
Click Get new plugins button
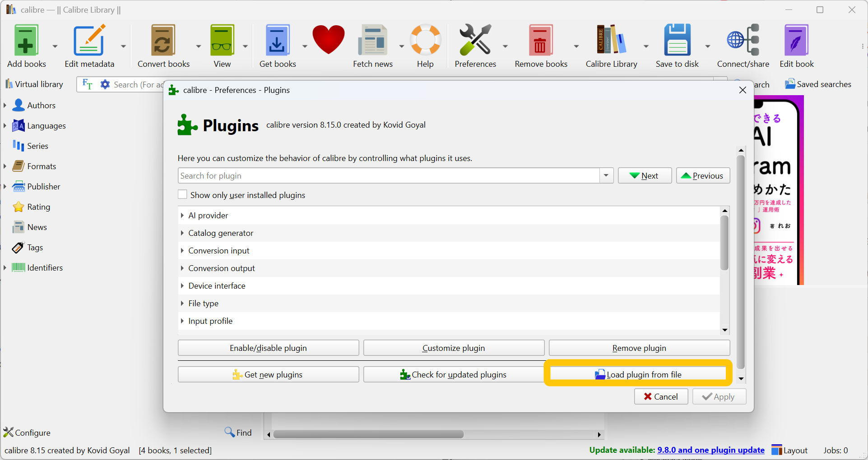[268, 374]
